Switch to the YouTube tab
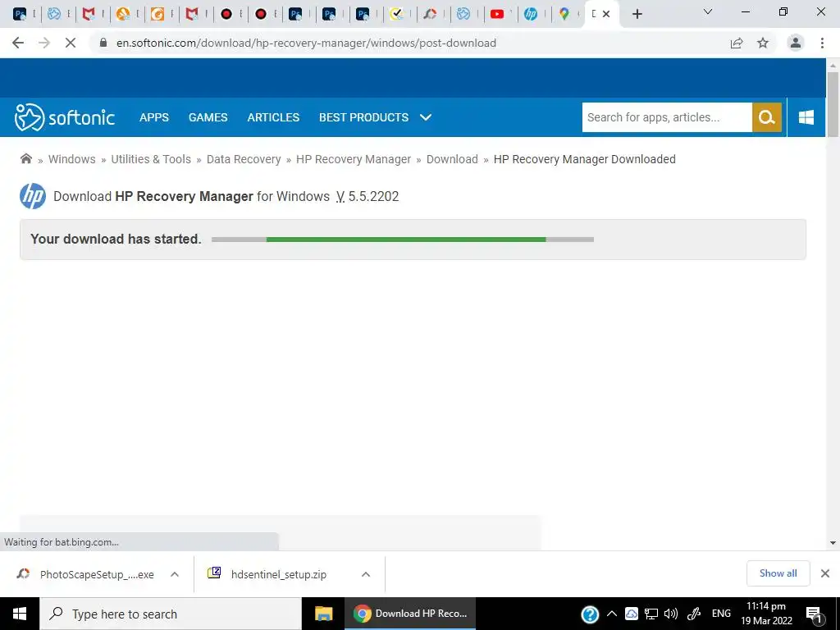The height and width of the screenshot is (630, 840). 497,14
